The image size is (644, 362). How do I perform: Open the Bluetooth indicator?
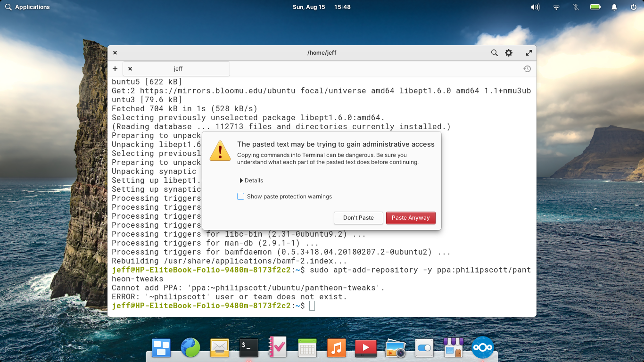576,7
